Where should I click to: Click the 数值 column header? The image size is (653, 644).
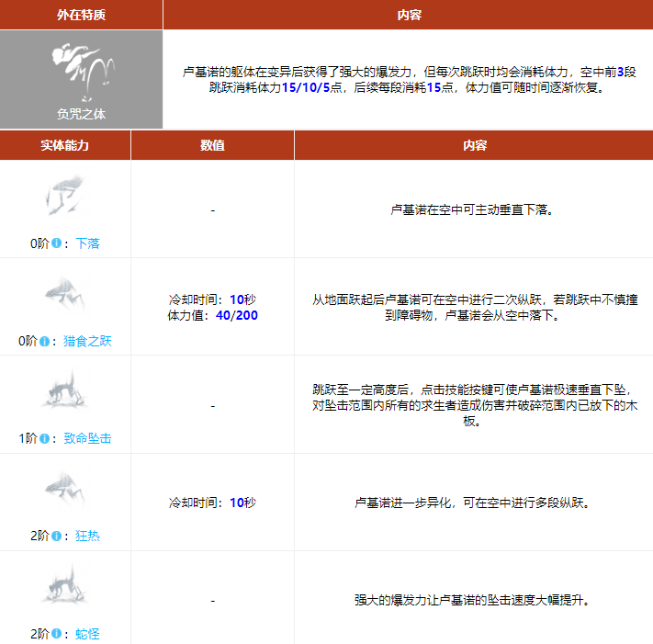[212, 145]
